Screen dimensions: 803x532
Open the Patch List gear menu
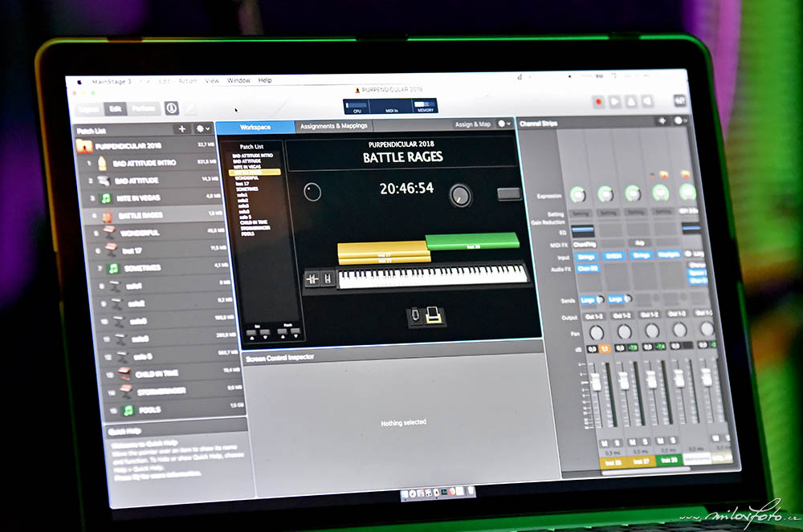[203, 128]
